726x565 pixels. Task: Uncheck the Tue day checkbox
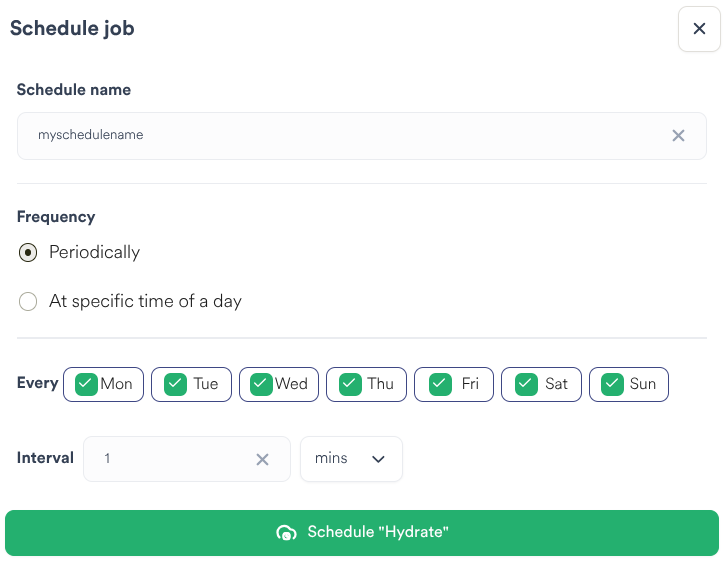click(174, 384)
